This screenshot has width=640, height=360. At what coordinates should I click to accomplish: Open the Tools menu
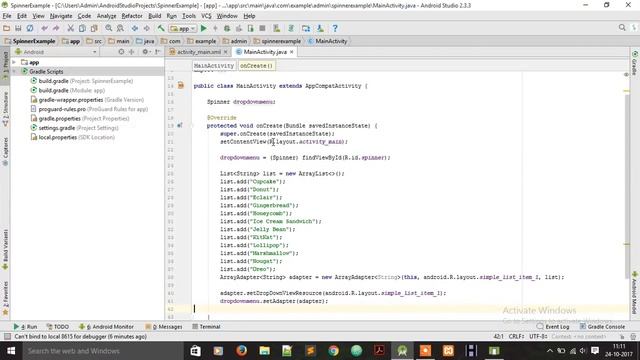click(x=189, y=16)
